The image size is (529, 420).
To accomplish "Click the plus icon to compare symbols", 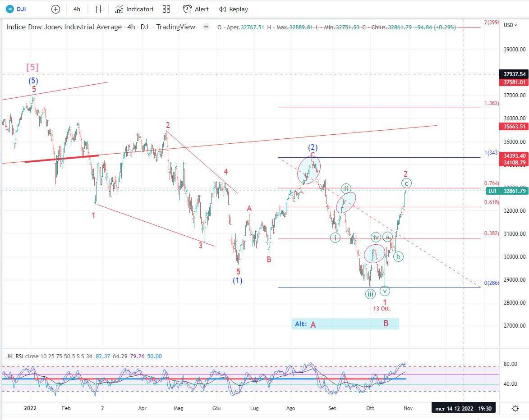I will (x=55, y=9).
